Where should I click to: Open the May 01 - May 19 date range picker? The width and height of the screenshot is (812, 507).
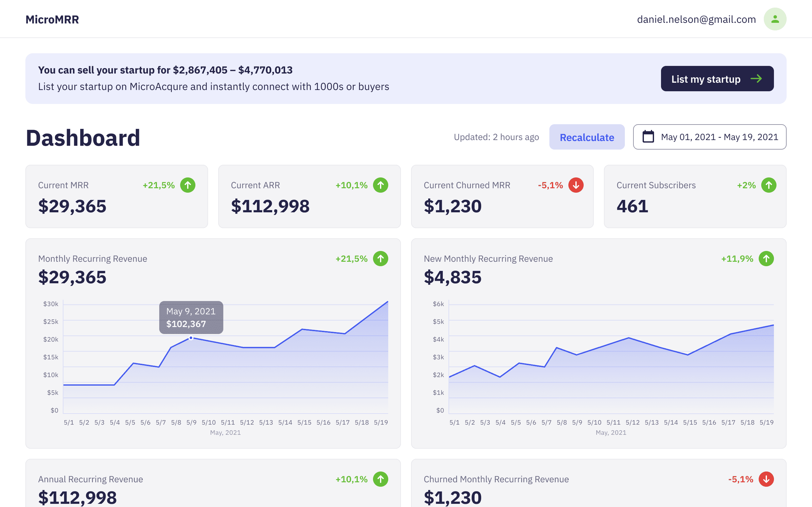point(709,137)
